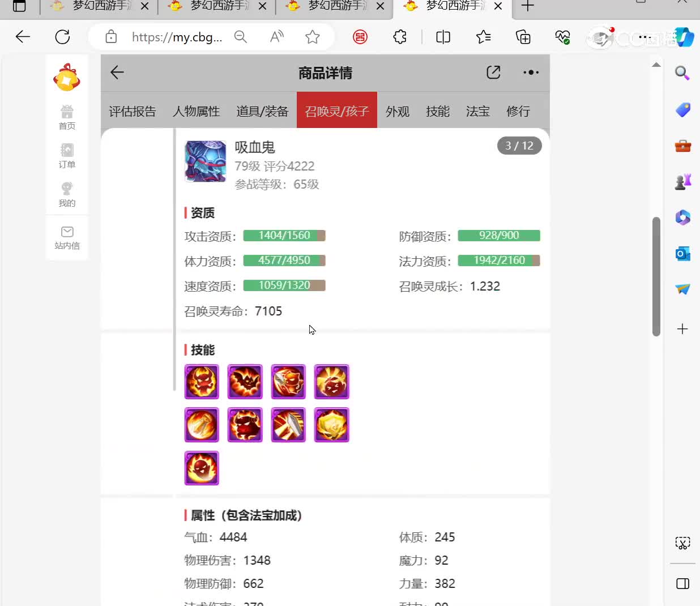Open browser essentials heart icon

click(x=562, y=37)
